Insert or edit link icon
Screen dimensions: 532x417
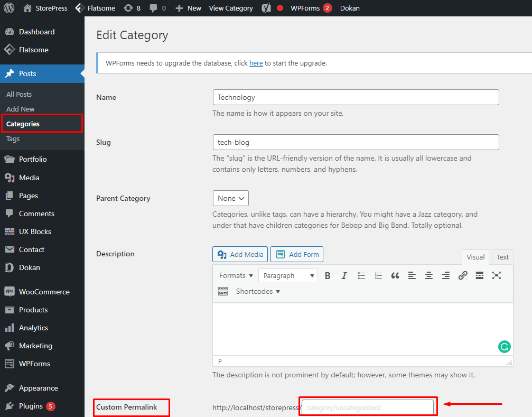coord(463,275)
